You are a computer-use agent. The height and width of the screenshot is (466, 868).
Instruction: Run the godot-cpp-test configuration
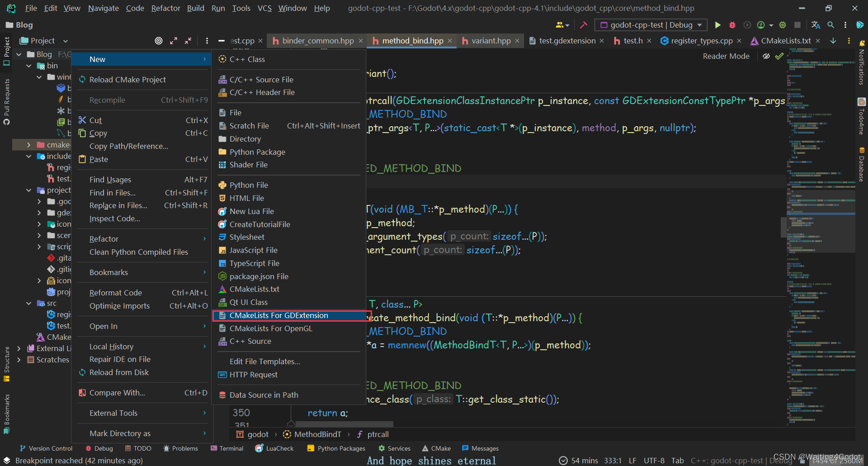click(718, 25)
